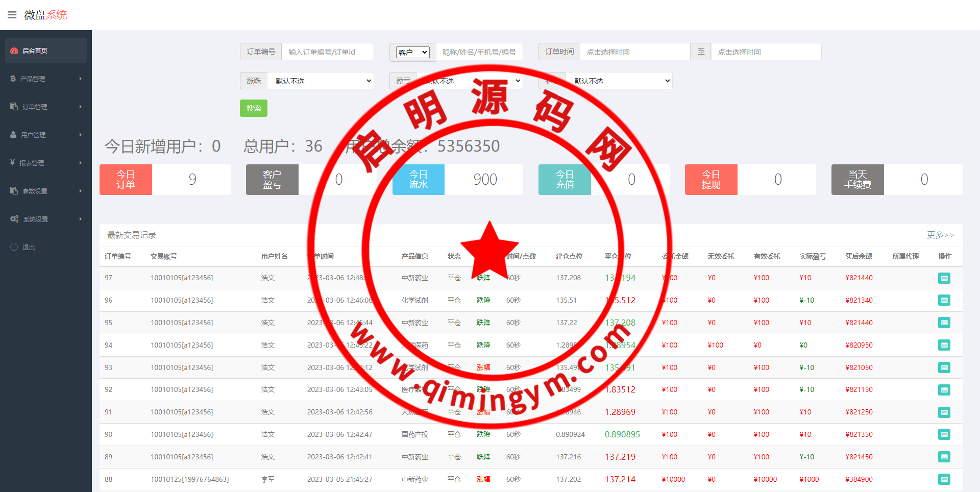The image size is (980, 492).
Task: Click the 更多>> link
Action: click(940, 235)
